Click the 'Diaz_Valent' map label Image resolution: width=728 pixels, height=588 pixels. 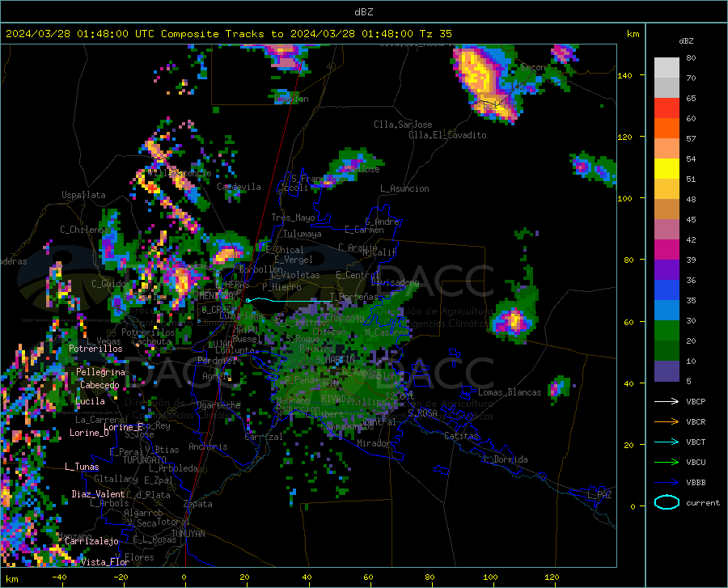point(98,494)
